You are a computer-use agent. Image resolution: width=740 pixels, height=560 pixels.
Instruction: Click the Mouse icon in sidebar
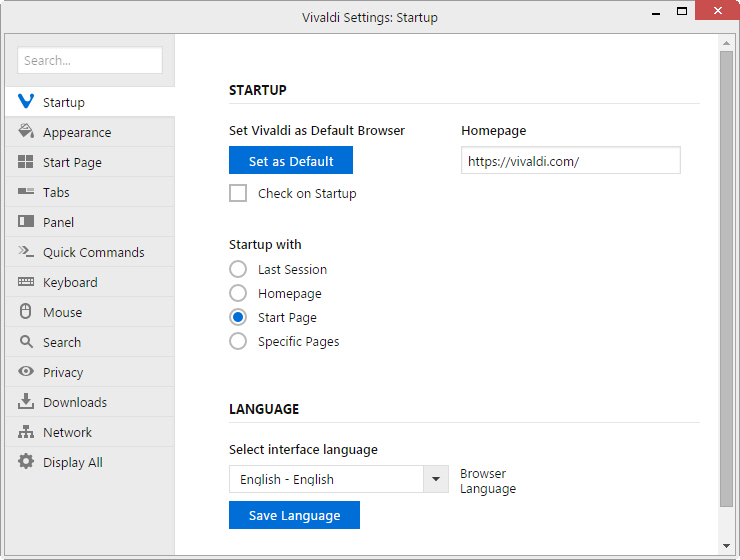(25, 311)
